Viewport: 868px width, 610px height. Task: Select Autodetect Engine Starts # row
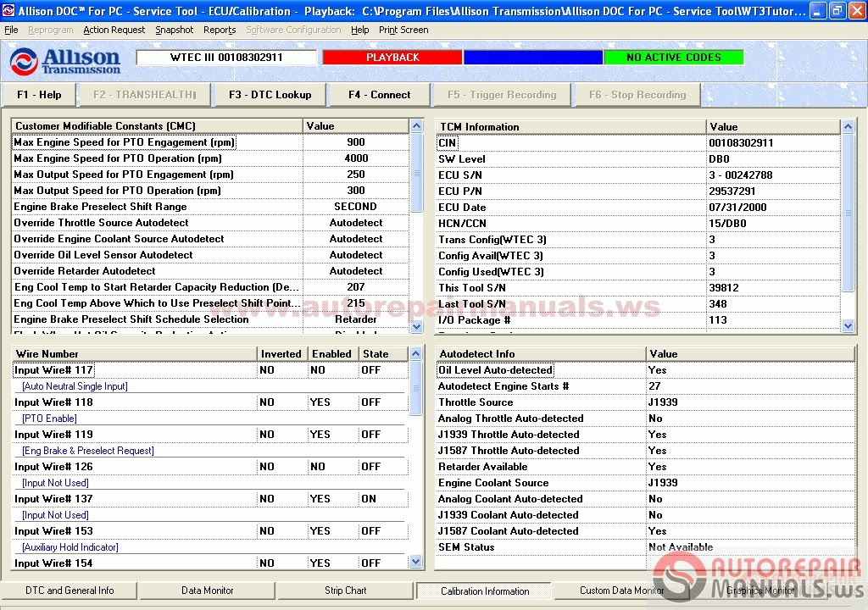(645, 385)
